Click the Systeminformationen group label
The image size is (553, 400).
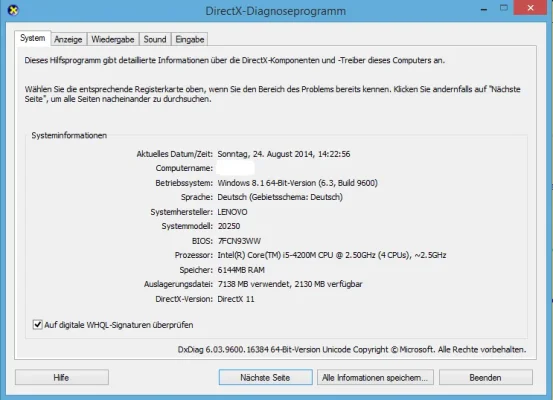[x=69, y=135]
